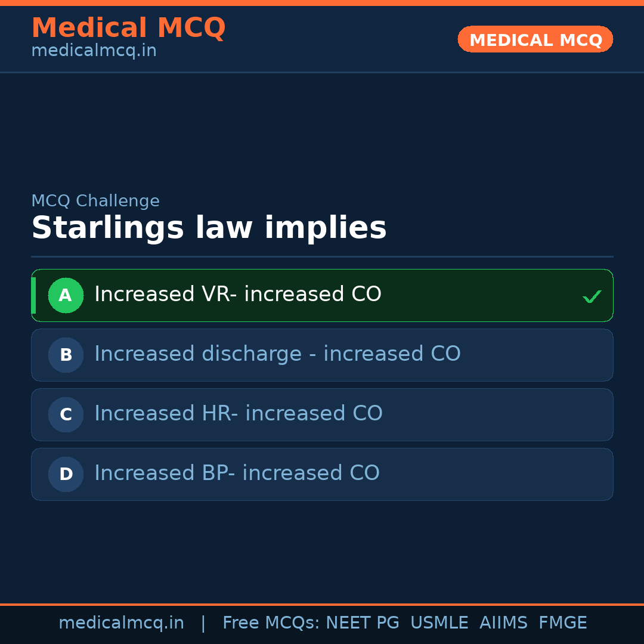This screenshot has height=644, width=644.
Task: Select FMGE in footer
Action: (x=562, y=623)
